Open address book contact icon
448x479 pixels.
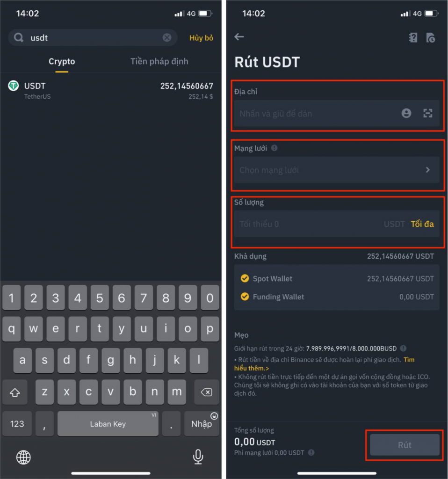click(406, 113)
